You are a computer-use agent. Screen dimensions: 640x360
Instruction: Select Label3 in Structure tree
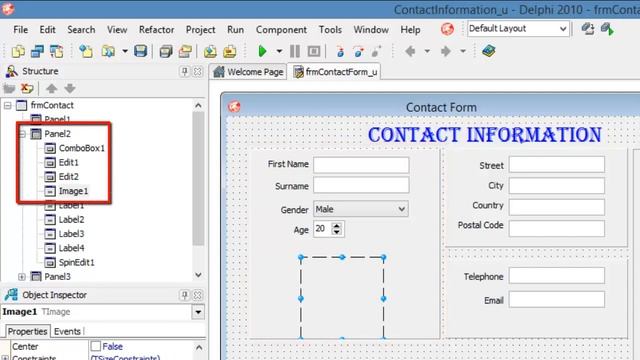[71, 234]
